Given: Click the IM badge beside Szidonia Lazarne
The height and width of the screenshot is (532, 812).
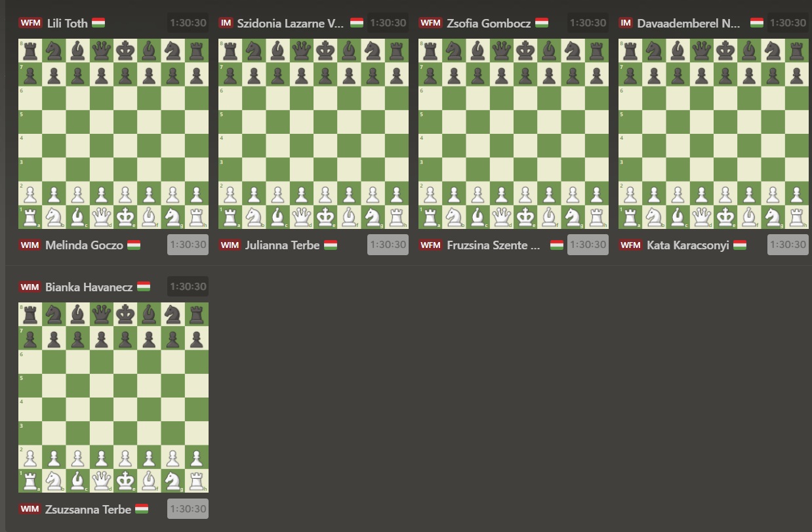Looking at the screenshot, I should point(226,23).
